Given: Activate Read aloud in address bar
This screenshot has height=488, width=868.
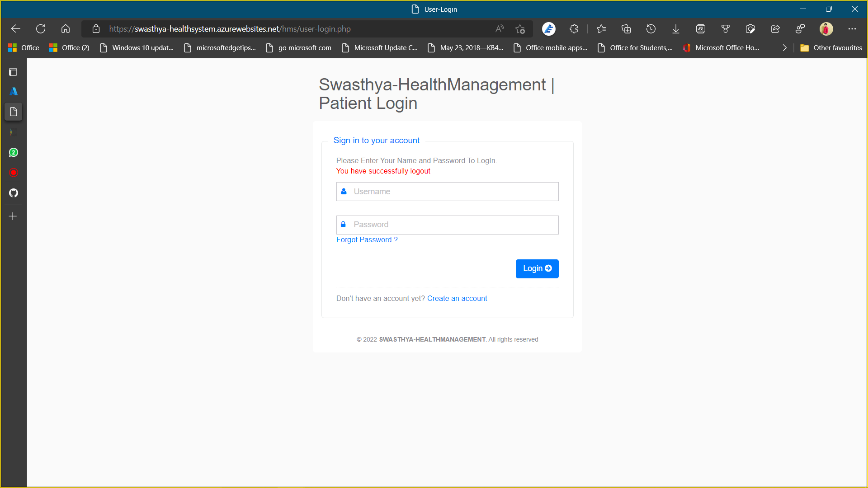Looking at the screenshot, I should pyautogui.click(x=500, y=29).
